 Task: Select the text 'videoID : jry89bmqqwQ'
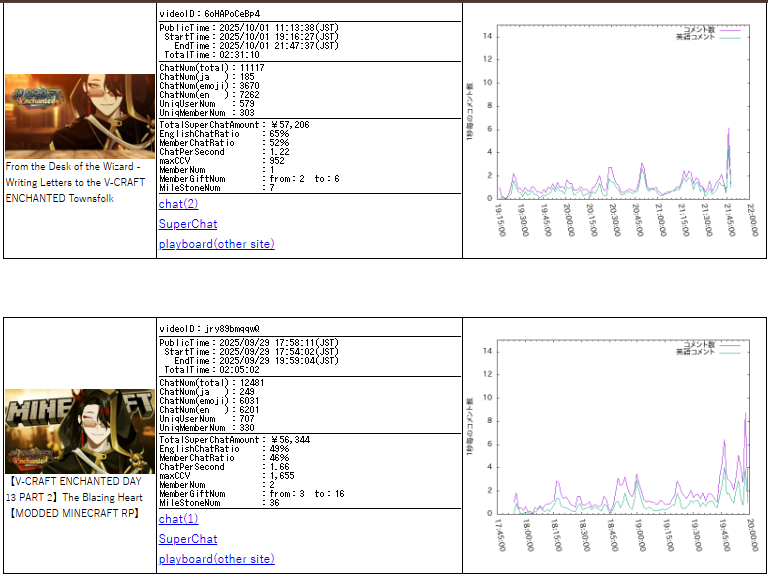click(210, 329)
